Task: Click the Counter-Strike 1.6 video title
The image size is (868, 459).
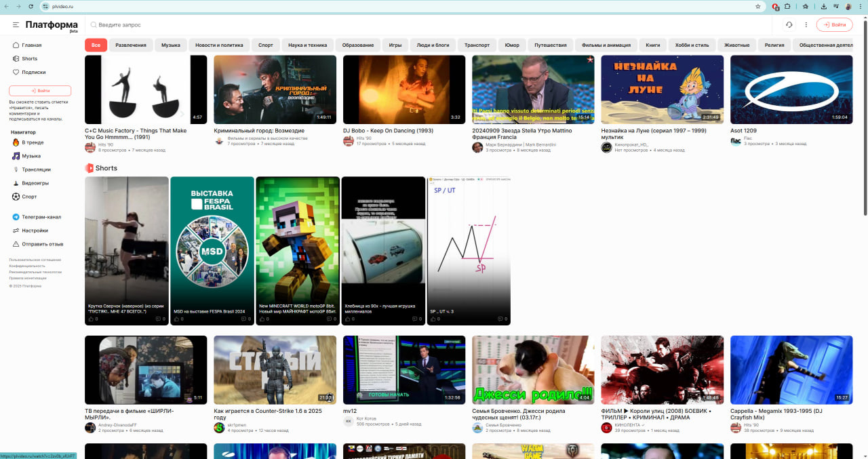Action: [x=268, y=414]
